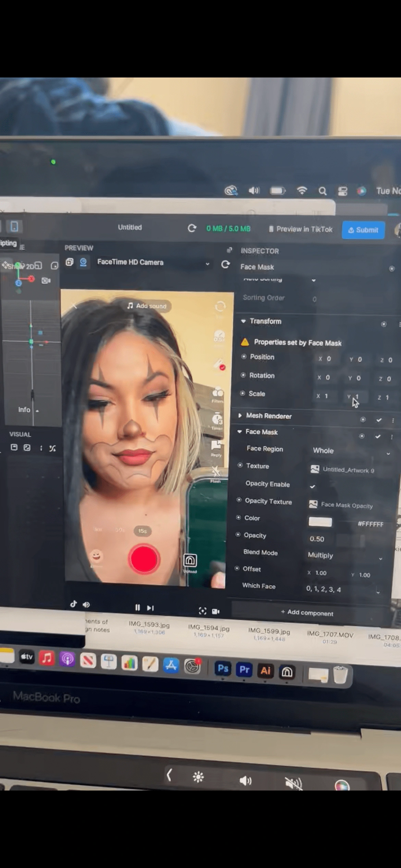The height and width of the screenshot is (868, 401).
Task: Click preview reload icon next to camera dropdown
Action: [x=225, y=264]
